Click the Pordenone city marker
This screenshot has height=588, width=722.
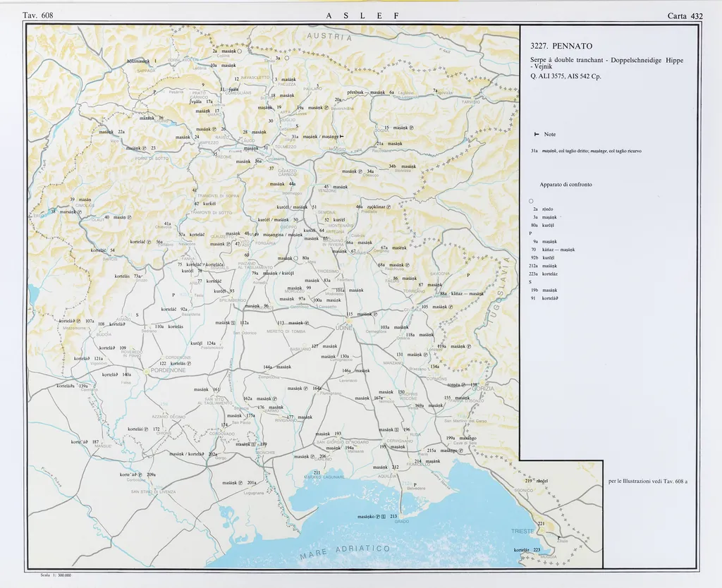point(147,369)
